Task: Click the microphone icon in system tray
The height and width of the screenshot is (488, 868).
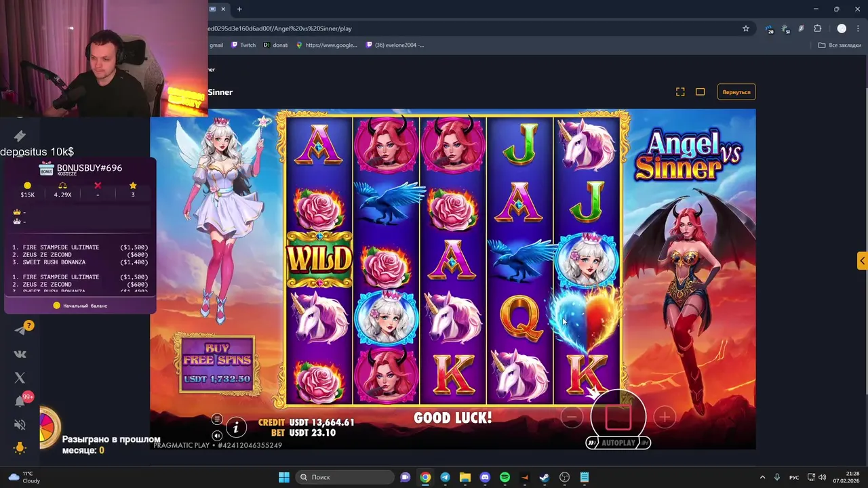Action: point(777,477)
